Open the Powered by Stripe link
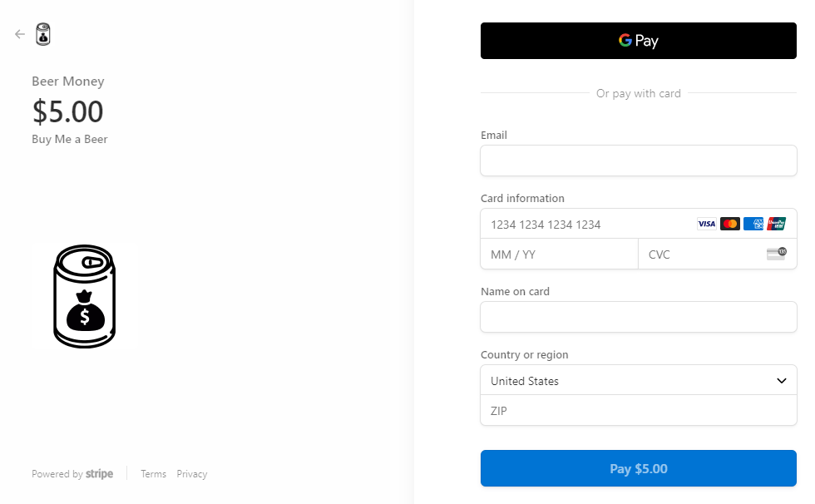Image resolution: width=815 pixels, height=504 pixels. (72, 474)
